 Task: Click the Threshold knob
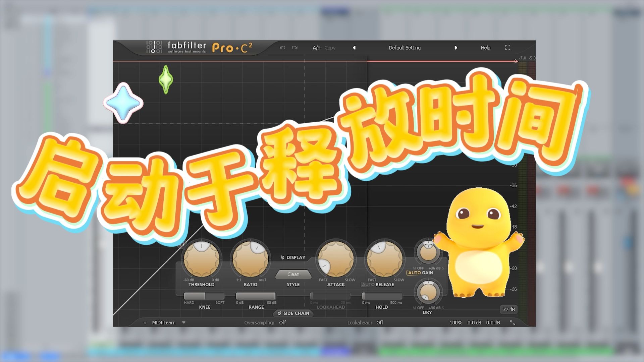point(201,259)
